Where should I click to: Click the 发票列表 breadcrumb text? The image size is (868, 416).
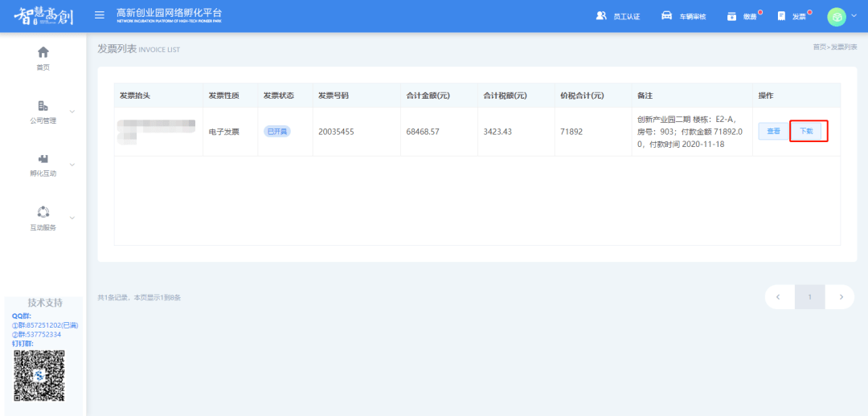pyautogui.click(x=844, y=47)
